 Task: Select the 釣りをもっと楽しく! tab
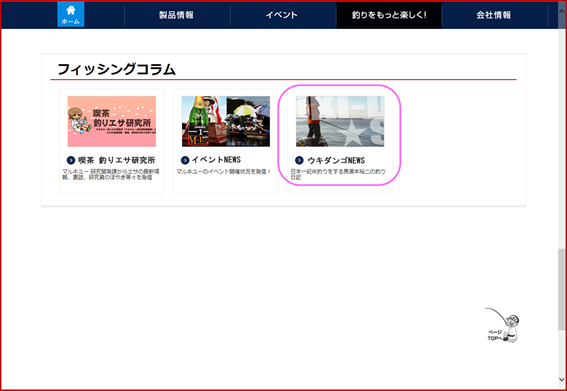click(x=389, y=15)
